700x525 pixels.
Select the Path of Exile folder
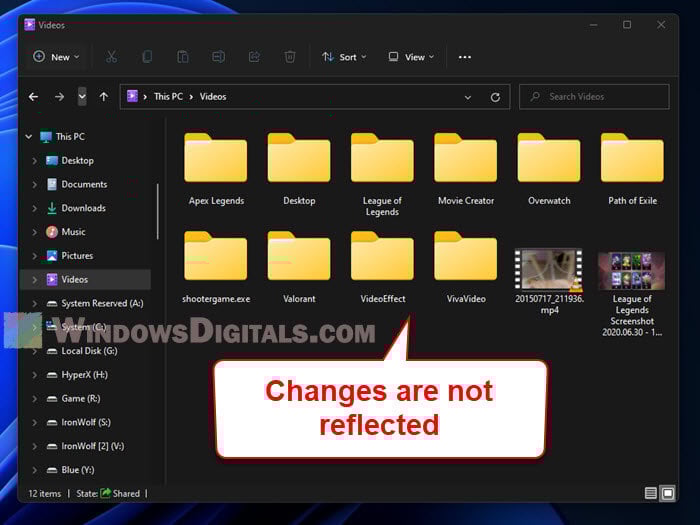tap(632, 169)
